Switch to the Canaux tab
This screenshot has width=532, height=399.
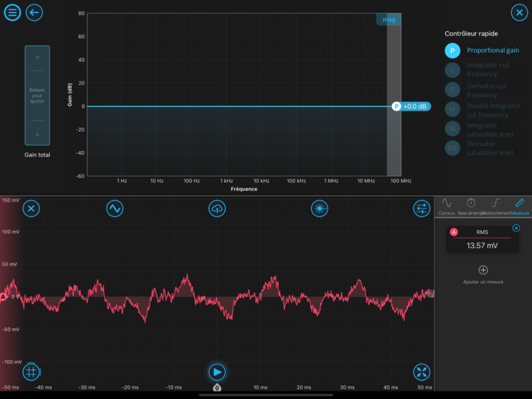pos(447,205)
